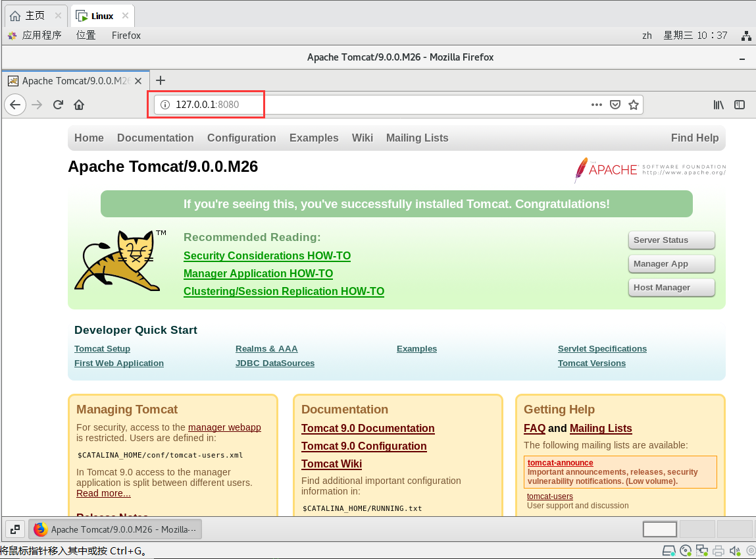Open Configuration in Tomcat navigation bar
Viewport: 756px width, 559px height.
(x=241, y=138)
